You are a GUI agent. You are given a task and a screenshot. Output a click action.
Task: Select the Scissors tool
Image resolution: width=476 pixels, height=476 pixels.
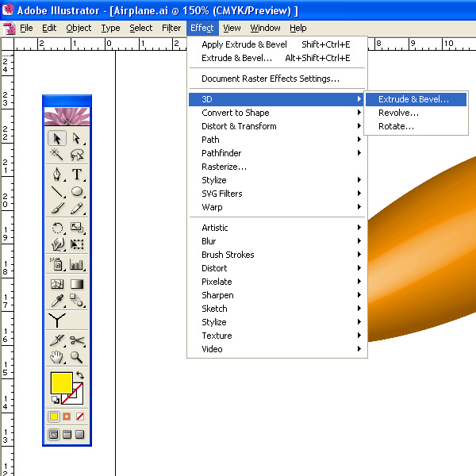click(77, 340)
